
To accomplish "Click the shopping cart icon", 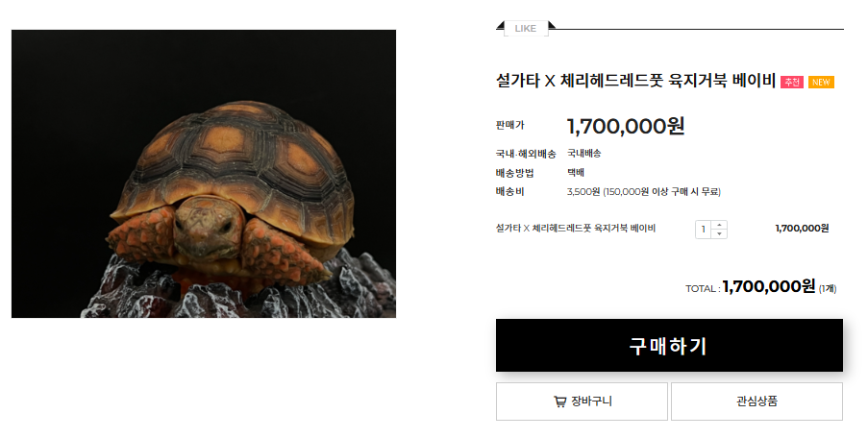I will 560,401.
